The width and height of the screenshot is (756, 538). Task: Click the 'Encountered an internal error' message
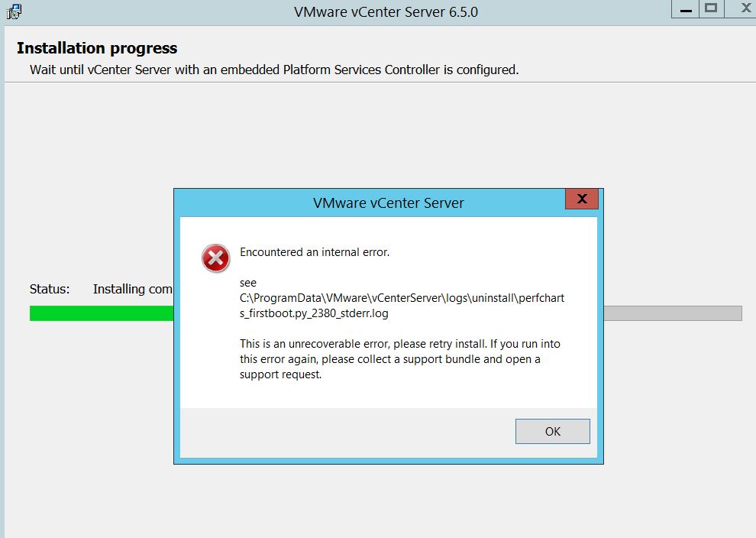[x=315, y=252]
